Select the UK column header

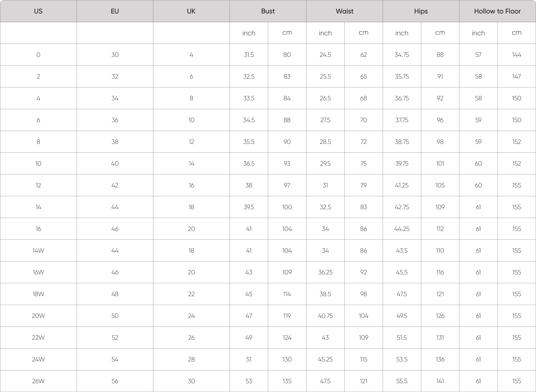tap(191, 11)
